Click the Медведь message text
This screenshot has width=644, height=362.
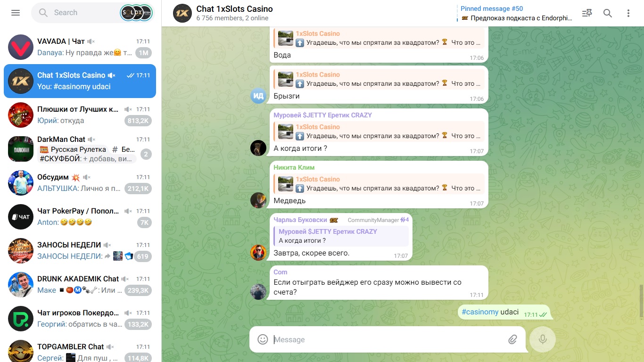(289, 201)
